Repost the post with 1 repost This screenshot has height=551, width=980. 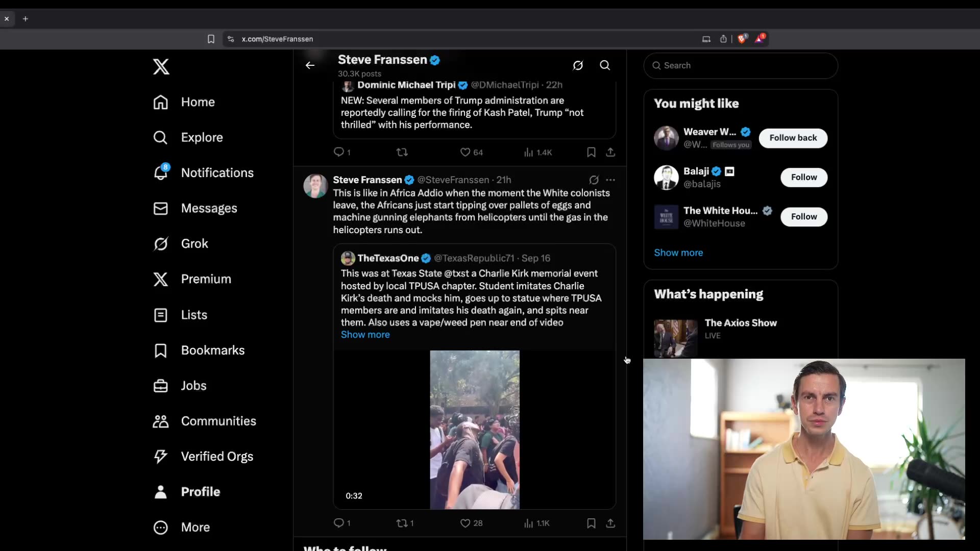[x=405, y=523]
